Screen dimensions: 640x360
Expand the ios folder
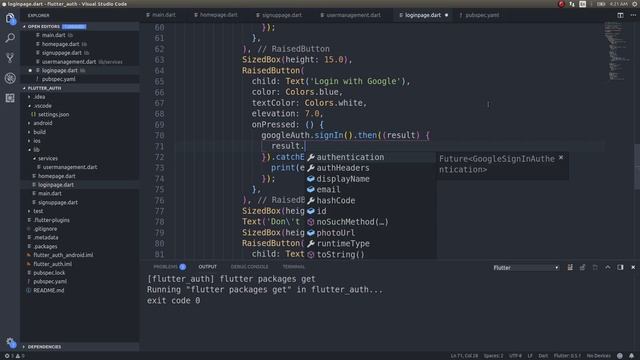[37, 141]
